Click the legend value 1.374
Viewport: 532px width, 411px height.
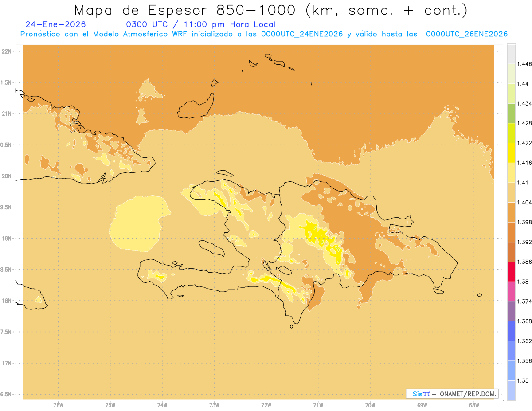pos(524,301)
